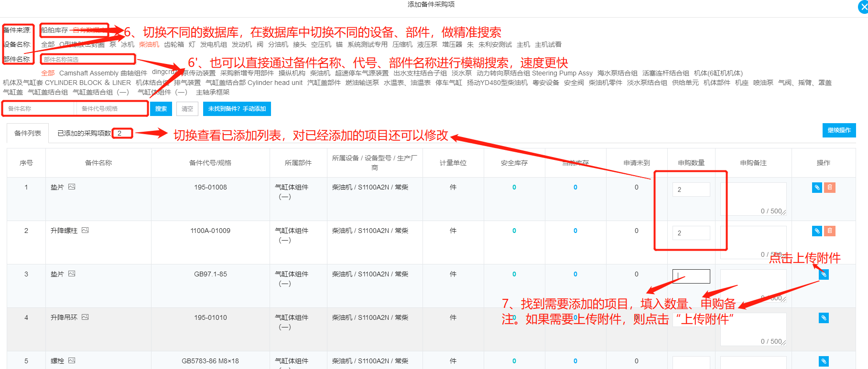The image size is (868, 369).
Task: Filter by 活塞连杆结合组 component
Action: (666, 73)
